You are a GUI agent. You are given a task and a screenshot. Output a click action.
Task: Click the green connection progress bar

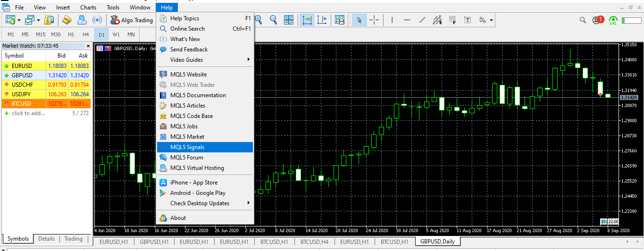point(631,20)
